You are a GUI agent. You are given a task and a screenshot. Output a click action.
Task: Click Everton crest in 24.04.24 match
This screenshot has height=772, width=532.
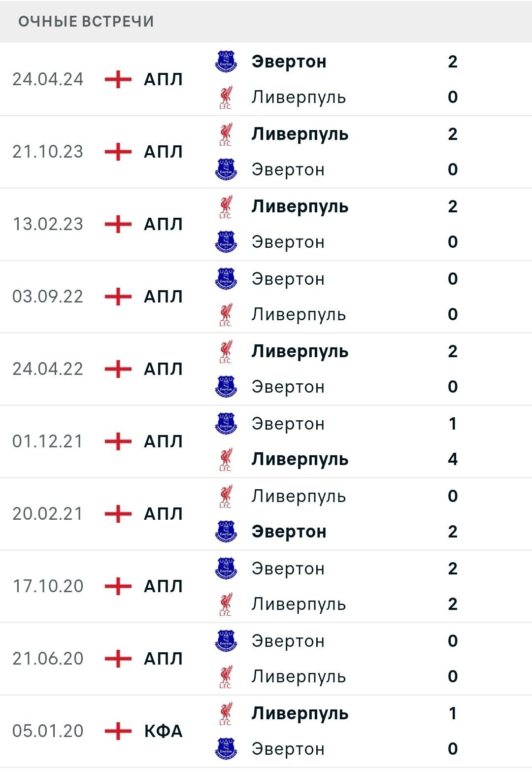[x=226, y=62]
